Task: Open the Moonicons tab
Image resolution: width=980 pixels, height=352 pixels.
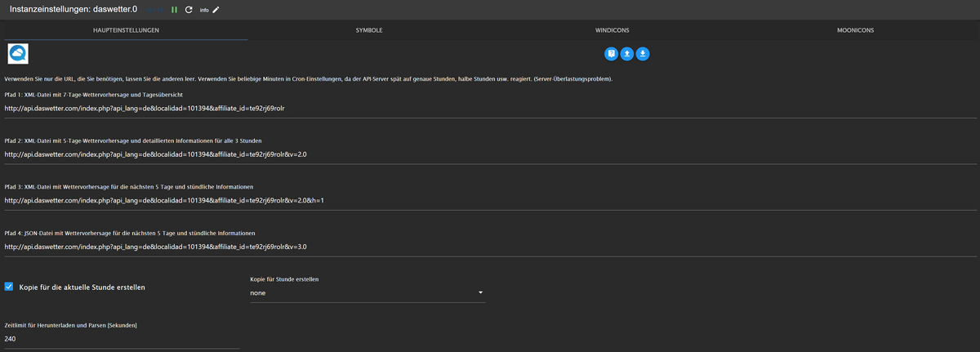Action: (855, 30)
